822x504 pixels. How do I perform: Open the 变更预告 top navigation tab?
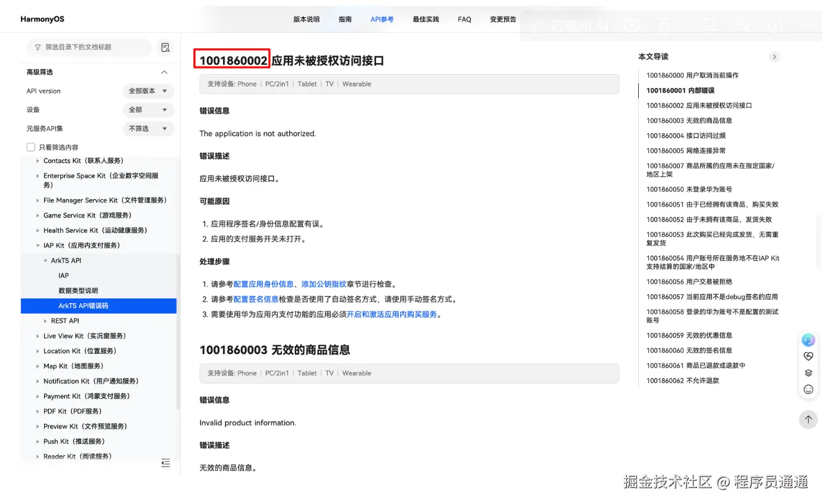(x=503, y=19)
